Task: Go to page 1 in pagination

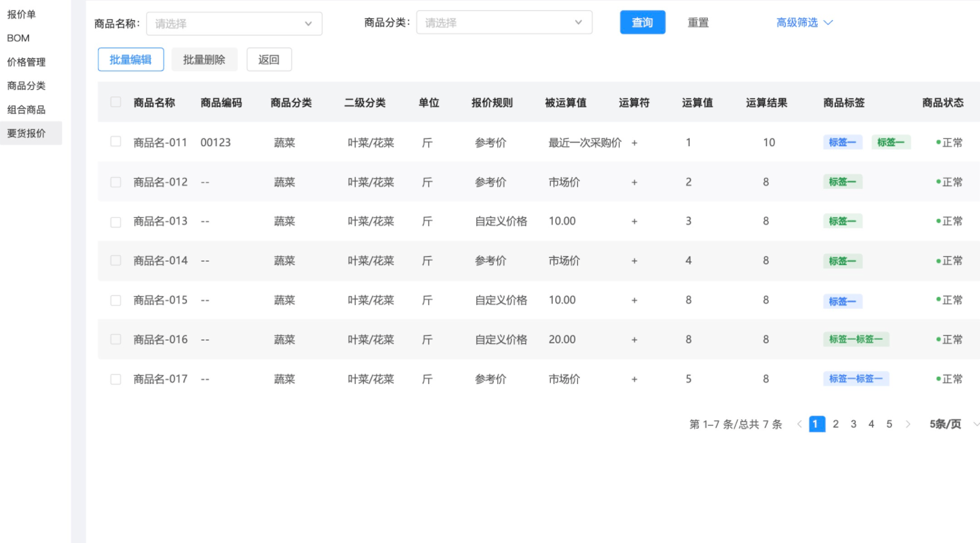Action: [816, 424]
